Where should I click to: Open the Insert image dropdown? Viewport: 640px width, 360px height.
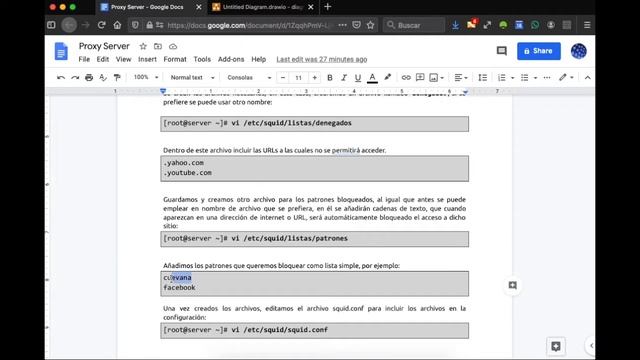click(436, 78)
